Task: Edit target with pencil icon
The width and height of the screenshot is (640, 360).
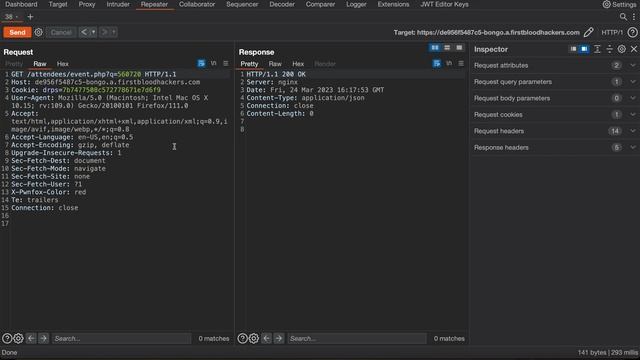Action: [x=589, y=32]
